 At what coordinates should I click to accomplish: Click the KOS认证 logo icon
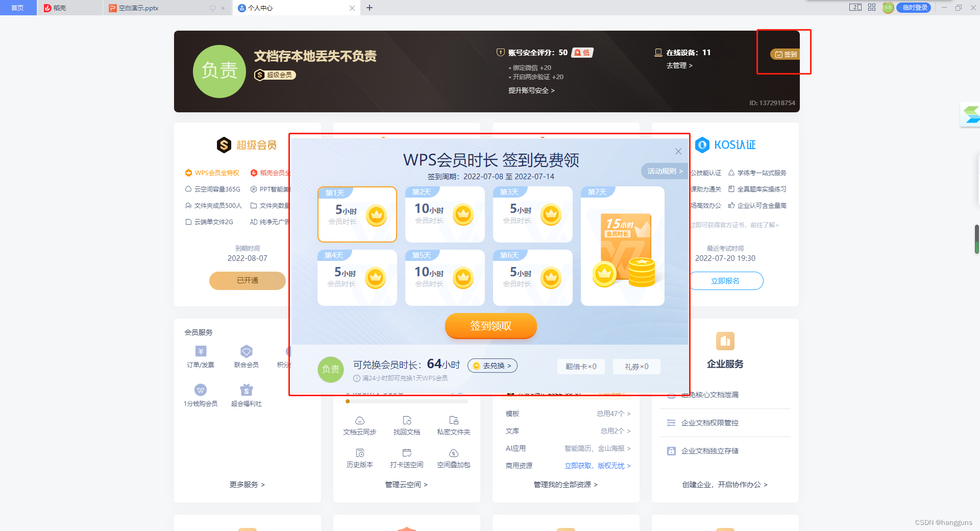[702, 145]
